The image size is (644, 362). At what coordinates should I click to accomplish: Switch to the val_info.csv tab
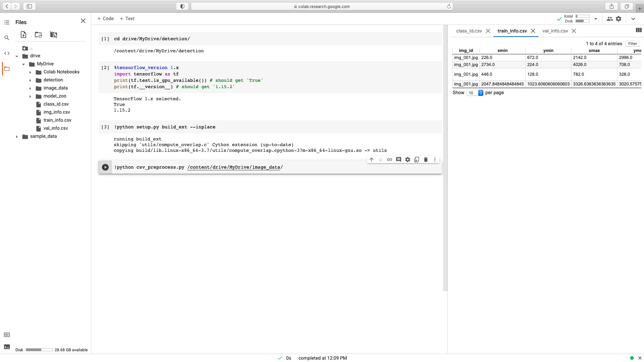point(555,31)
